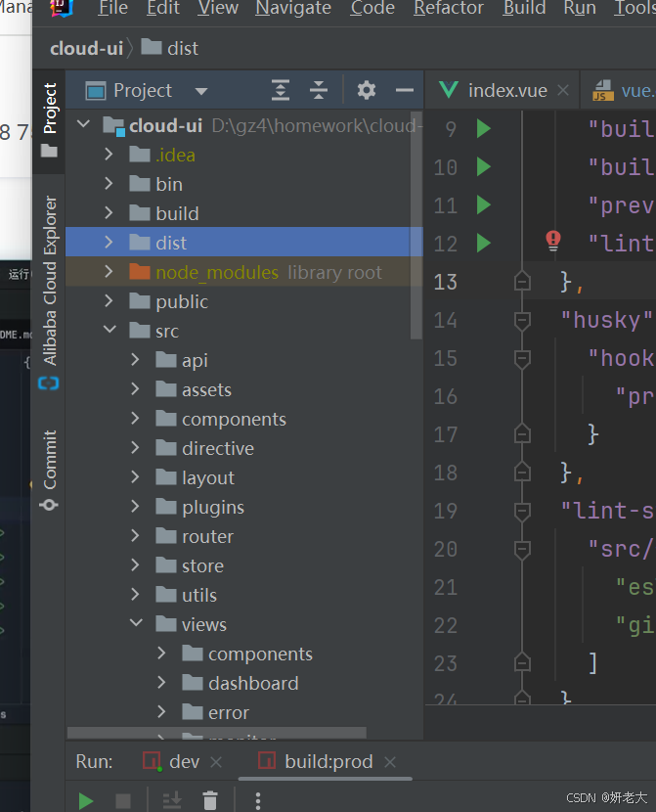Screen dimensions: 656x812
Task: Expand the dist folder
Action: click(109, 243)
